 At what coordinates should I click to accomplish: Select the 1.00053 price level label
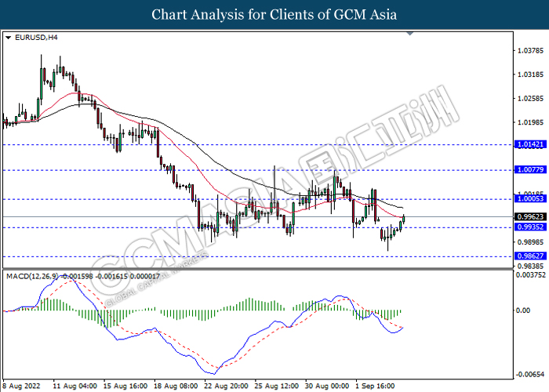point(530,199)
